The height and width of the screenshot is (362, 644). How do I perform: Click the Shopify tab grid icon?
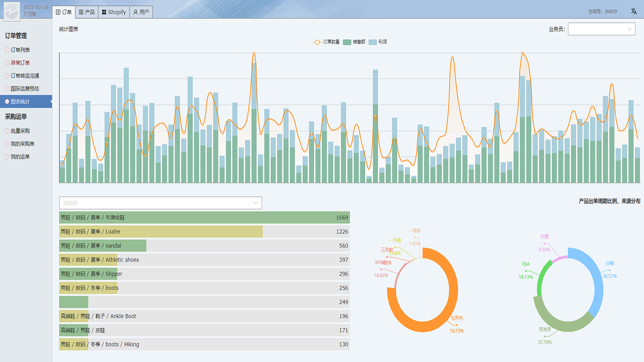tap(104, 12)
